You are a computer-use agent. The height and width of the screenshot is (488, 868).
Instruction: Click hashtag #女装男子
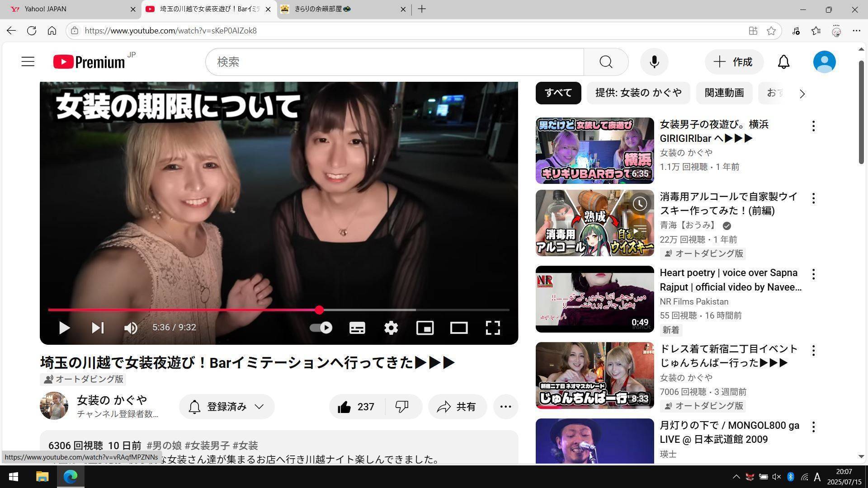point(207,446)
